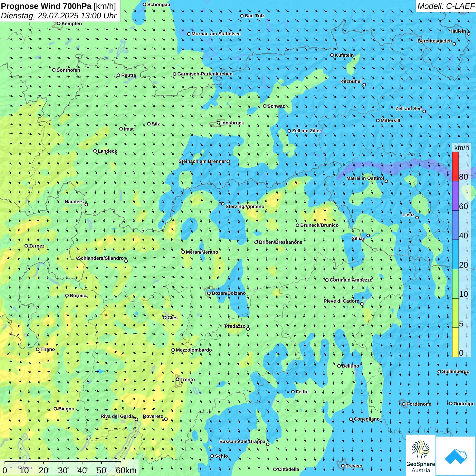The image size is (476, 476).
Task: Click the yellow 0–5 km/h legend segment
Action: tap(455, 342)
